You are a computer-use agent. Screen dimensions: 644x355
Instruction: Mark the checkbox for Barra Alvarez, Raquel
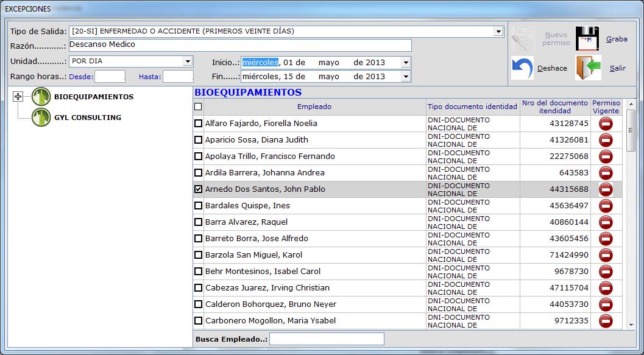click(x=199, y=222)
